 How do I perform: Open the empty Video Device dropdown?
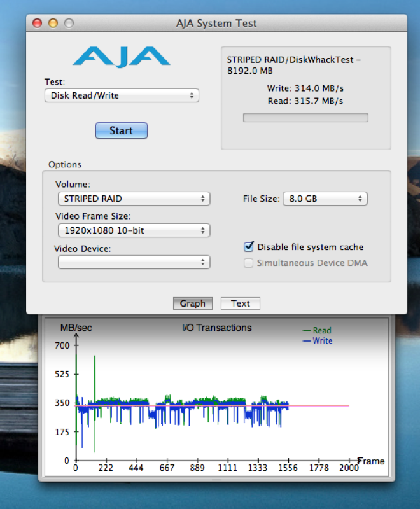click(133, 262)
